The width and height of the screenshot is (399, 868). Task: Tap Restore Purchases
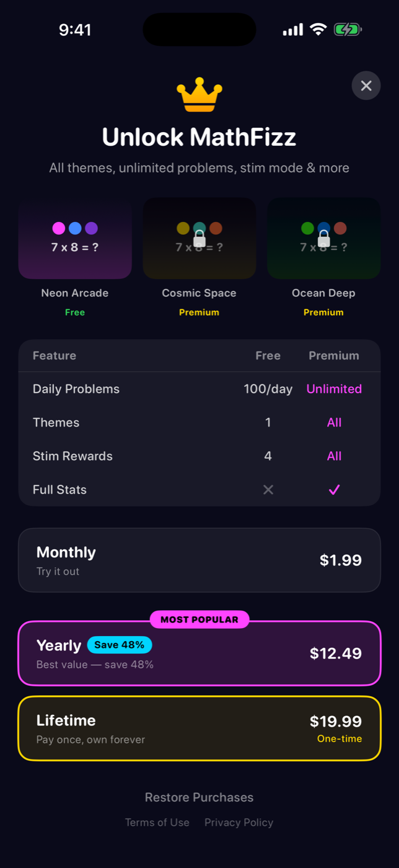(199, 797)
